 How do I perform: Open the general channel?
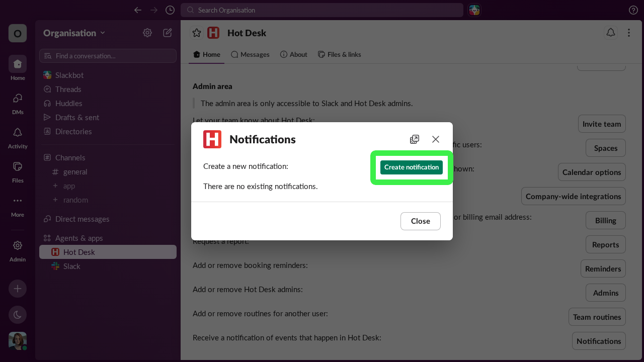tap(108, 171)
